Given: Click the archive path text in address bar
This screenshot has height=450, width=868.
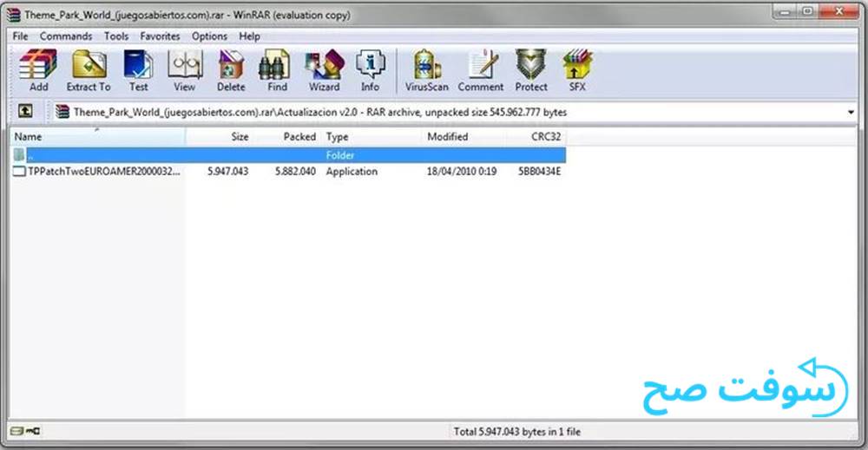Looking at the screenshot, I should tap(320, 112).
